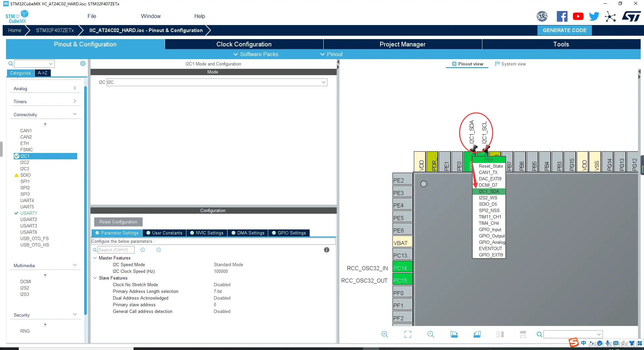The height and width of the screenshot is (350, 644).
Task: Switch to Tools tab
Action: pyautogui.click(x=561, y=44)
